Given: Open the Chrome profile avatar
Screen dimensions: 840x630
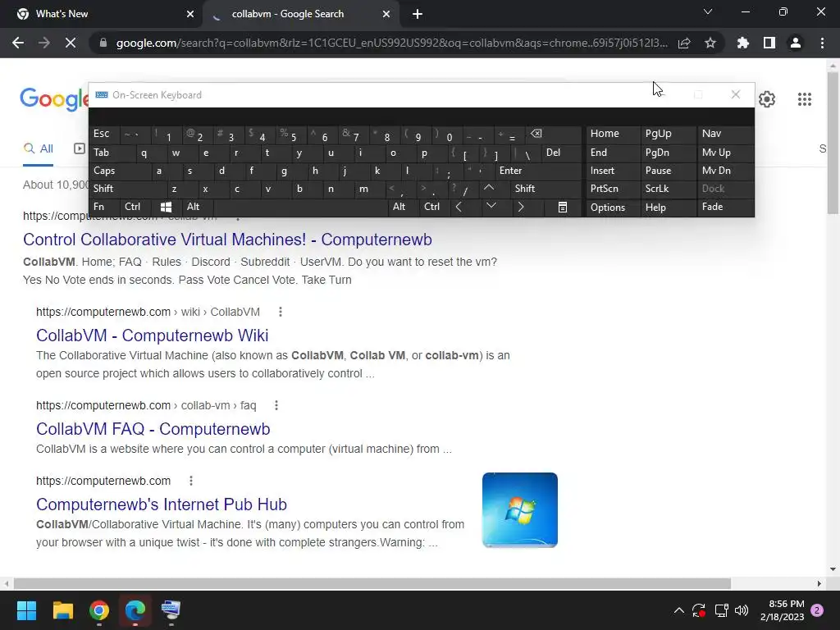Looking at the screenshot, I should (x=796, y=43).
